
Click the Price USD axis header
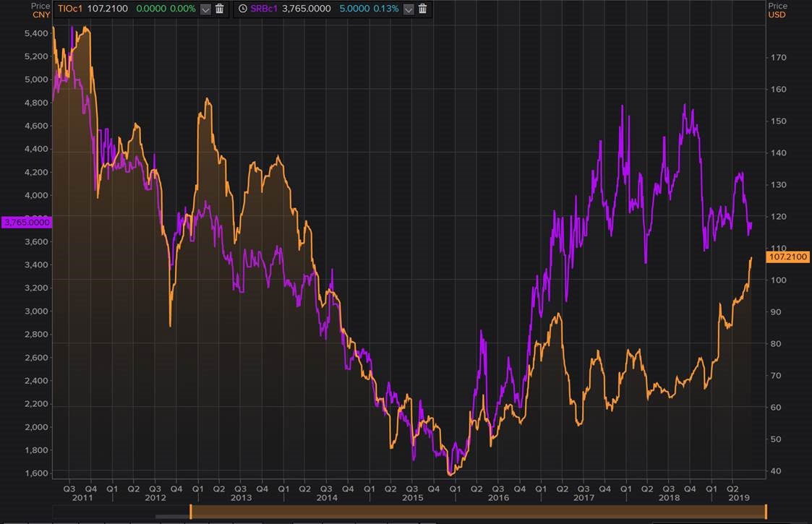pyautogui.click(x=777, y=10)
